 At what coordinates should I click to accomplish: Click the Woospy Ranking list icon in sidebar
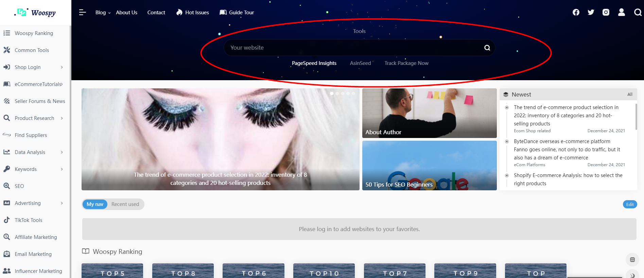[6, 33]
